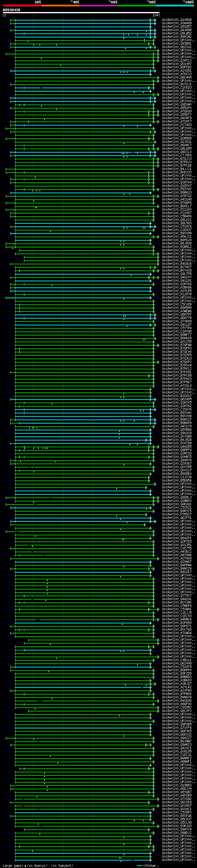Click UniRef100_B5DH56 label

point(177,481)
